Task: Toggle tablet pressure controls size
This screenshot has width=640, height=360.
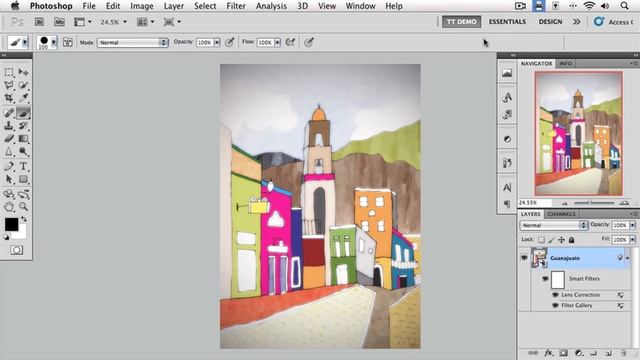Action: click(309, 42)
